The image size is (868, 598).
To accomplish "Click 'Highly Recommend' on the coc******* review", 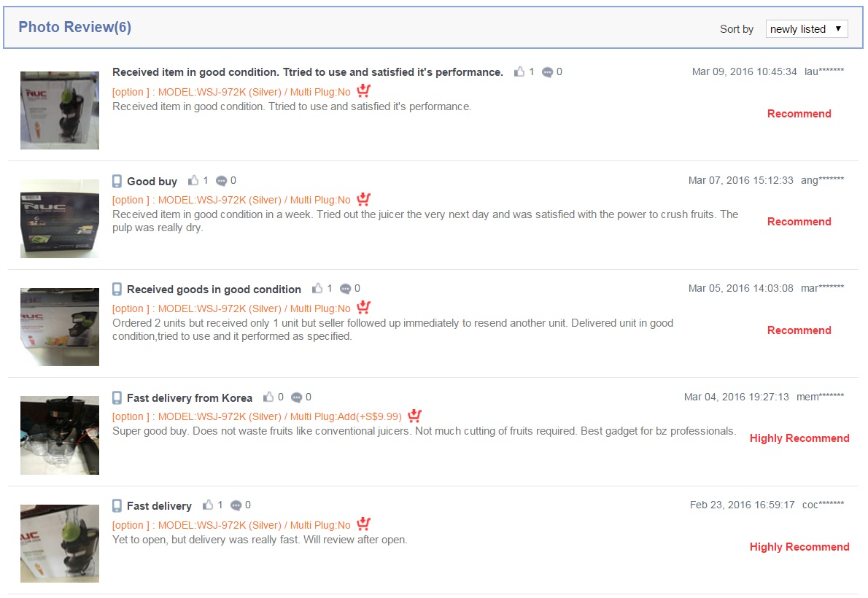I will click(799, 546).
